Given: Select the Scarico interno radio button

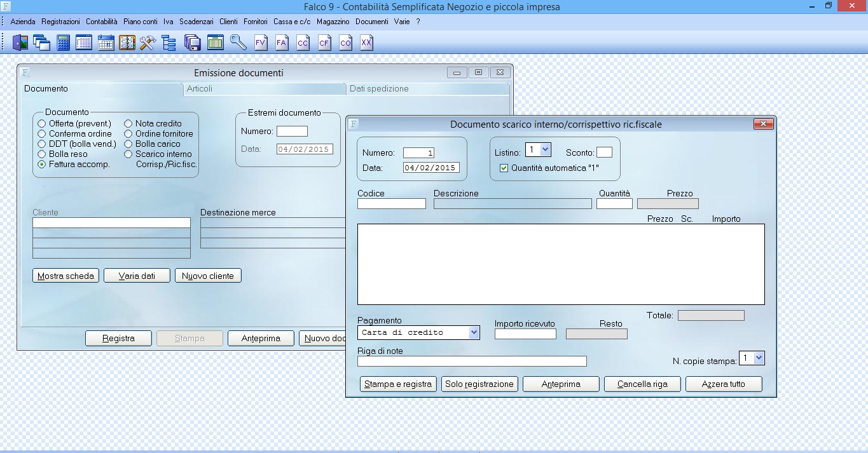Looking at the screenshot, I should click(128, 154).
